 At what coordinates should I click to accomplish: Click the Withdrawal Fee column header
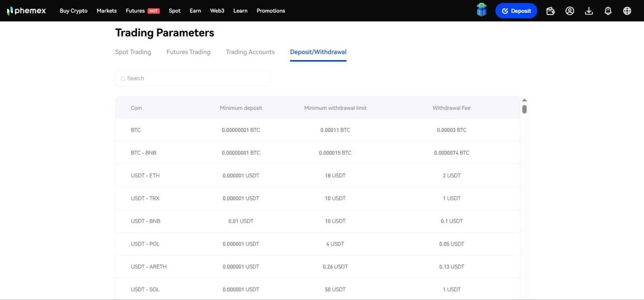coord(452,108)
